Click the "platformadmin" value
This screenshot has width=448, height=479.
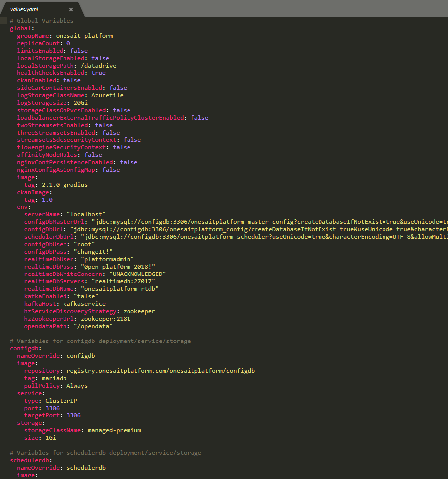click(107, 259)
